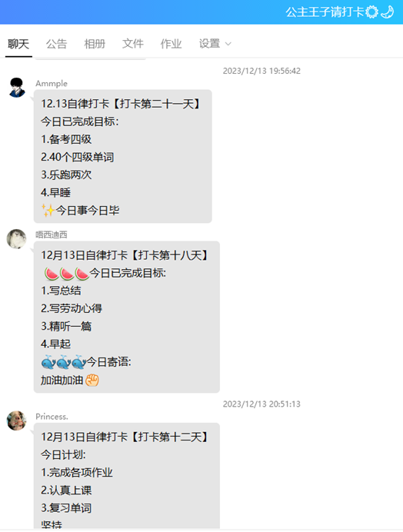
Task: Click the Princess. username label
Action: (52, 417)
